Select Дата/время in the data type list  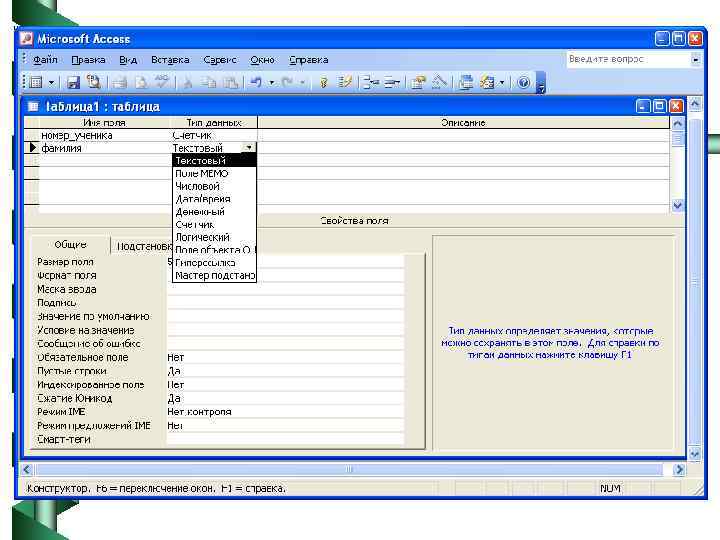pyautogui.click(x=202, y=199)
